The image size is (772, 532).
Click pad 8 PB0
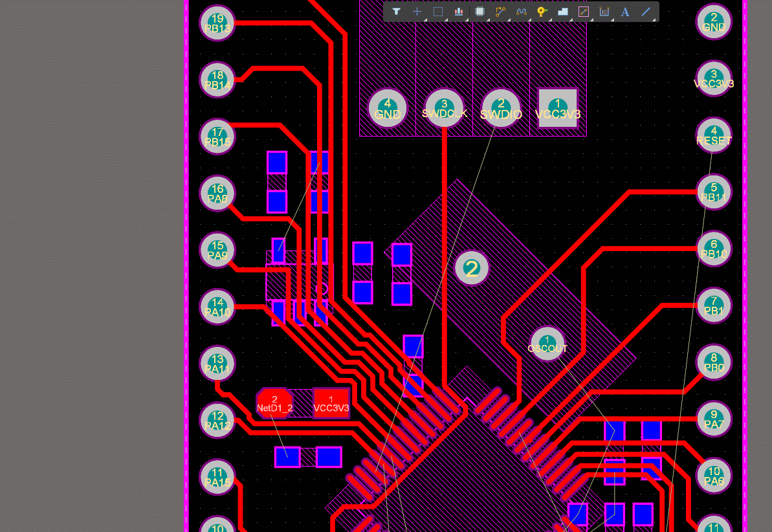tap(714, 362)
